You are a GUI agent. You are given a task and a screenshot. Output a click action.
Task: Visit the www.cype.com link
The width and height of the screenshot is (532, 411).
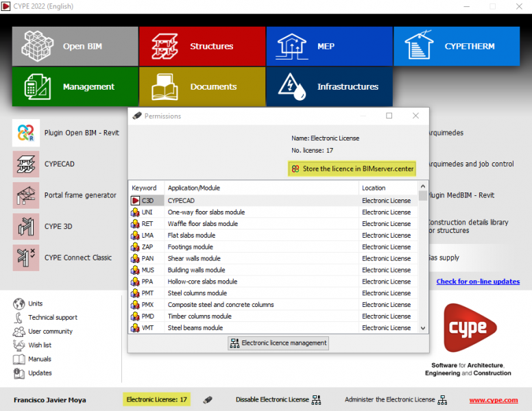pyautogui.click(x=493, y=400)
